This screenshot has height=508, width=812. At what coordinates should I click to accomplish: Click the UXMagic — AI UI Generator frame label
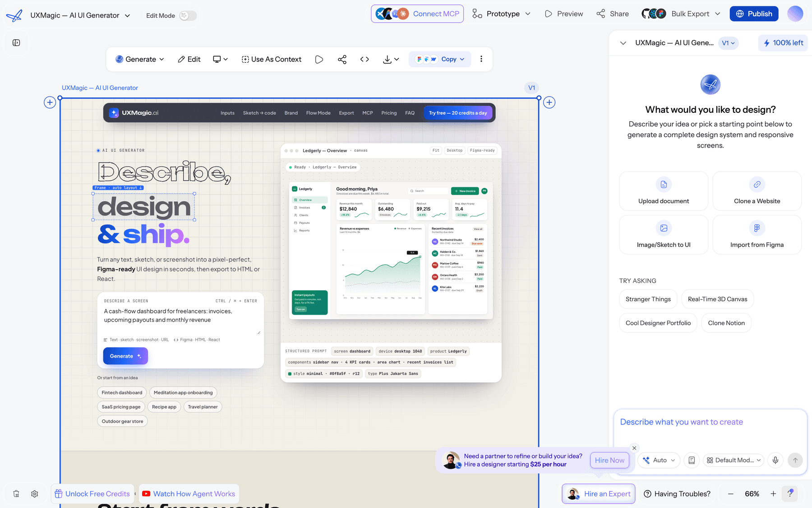pos(100,88)
